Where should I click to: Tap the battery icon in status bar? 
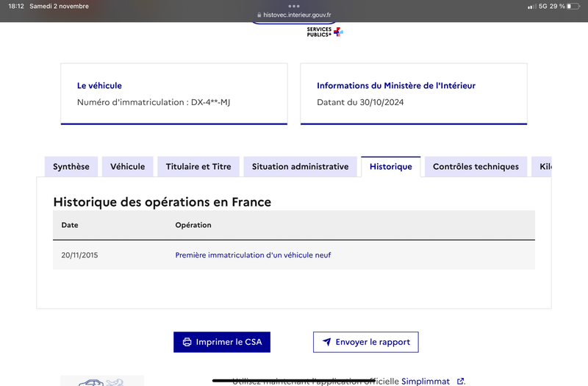(573, 7)
